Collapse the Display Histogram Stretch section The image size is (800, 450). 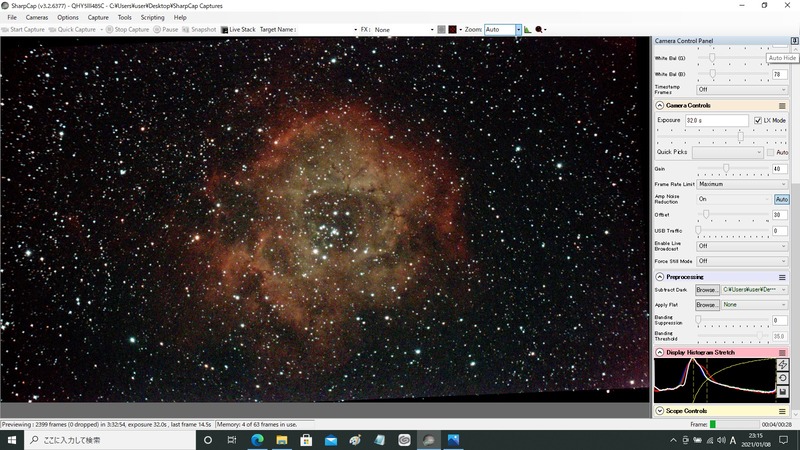point(660,353)
